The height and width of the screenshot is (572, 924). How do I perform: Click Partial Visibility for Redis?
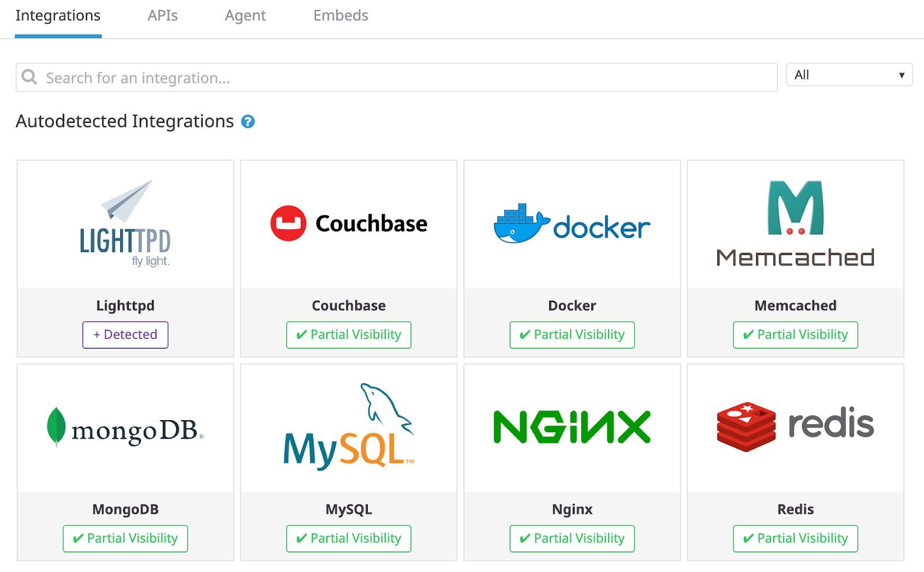(x=795, y=538)
